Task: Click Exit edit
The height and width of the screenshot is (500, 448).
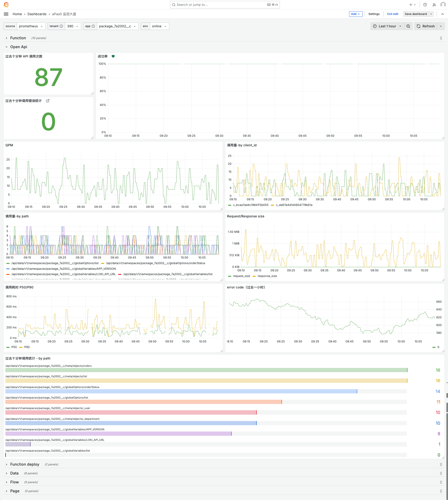Action: [393, 14]
